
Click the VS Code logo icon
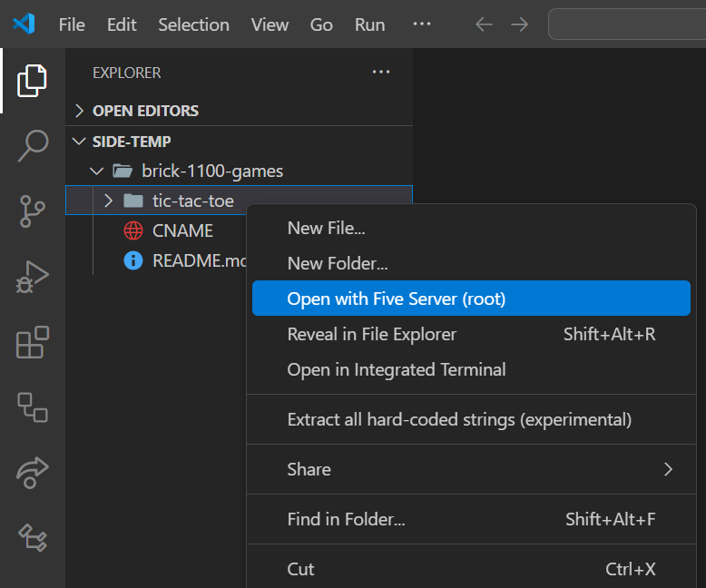point(24,24)
